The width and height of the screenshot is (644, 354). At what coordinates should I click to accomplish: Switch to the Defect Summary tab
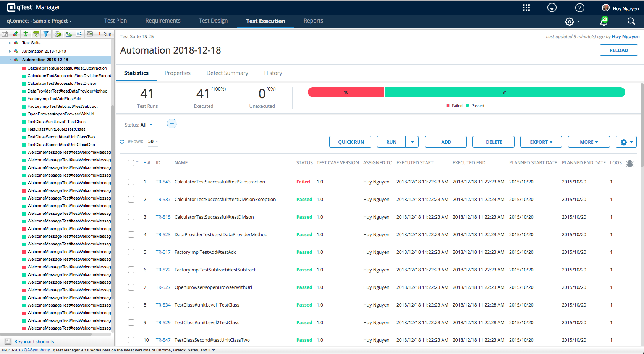227,73
